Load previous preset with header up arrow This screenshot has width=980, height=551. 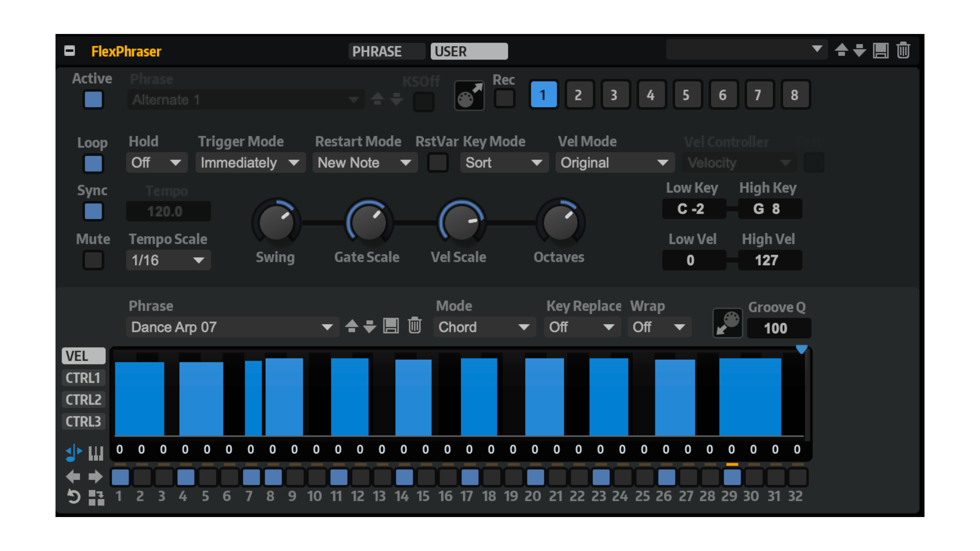(x=841, y=50)
